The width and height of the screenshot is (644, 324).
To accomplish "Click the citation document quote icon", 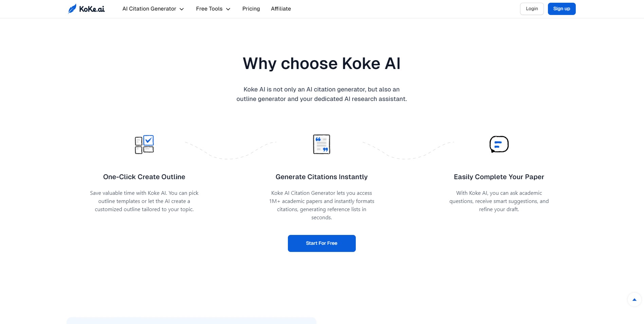I will [x=321, y=144].
